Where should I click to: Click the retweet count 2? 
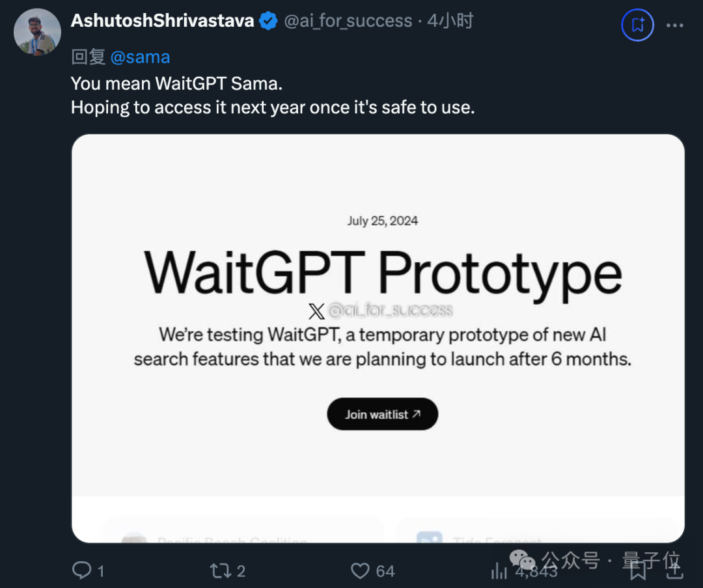tap(241, 571)
